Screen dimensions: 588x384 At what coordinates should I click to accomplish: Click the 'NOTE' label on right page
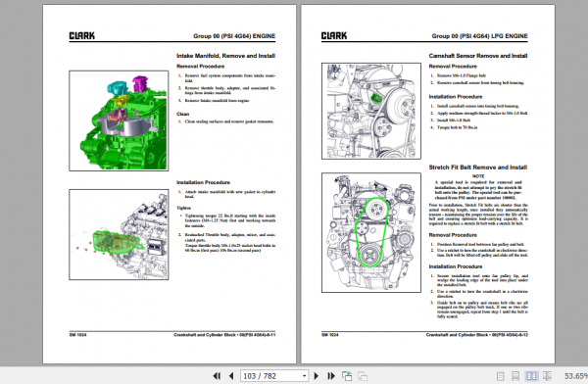[x=478, y=176]
